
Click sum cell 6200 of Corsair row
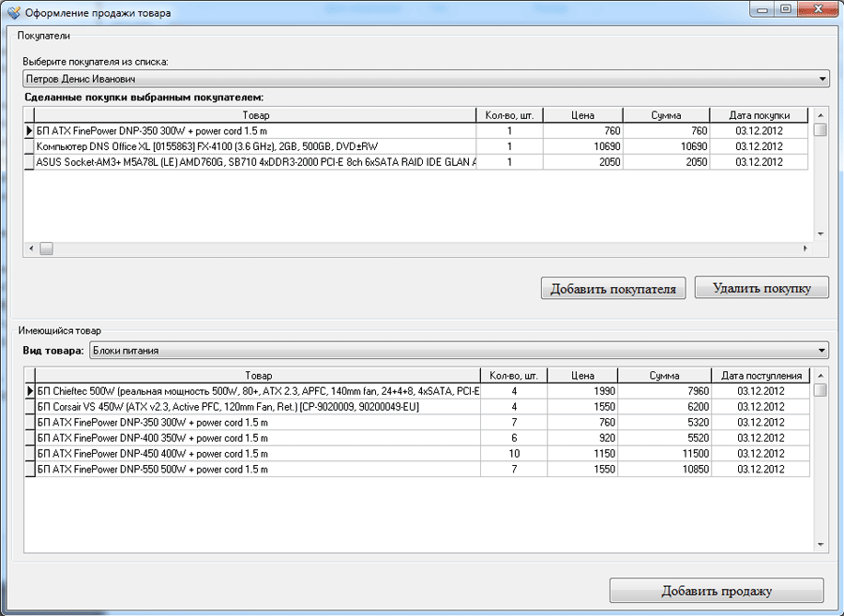[665, 407]
